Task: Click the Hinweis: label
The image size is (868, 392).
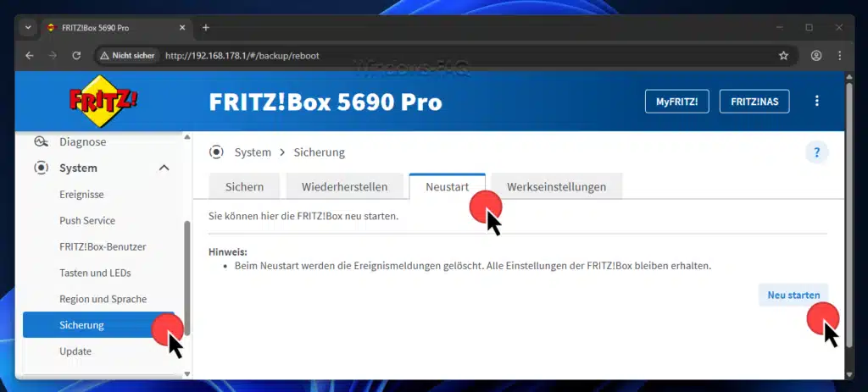Action: (x=227, y=252)
